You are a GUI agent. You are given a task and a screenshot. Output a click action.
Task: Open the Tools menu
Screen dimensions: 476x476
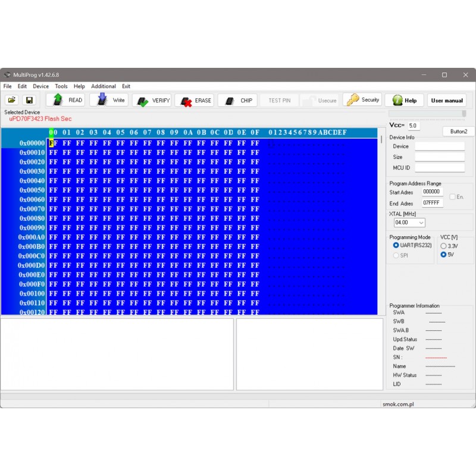(x=61, y=86)
